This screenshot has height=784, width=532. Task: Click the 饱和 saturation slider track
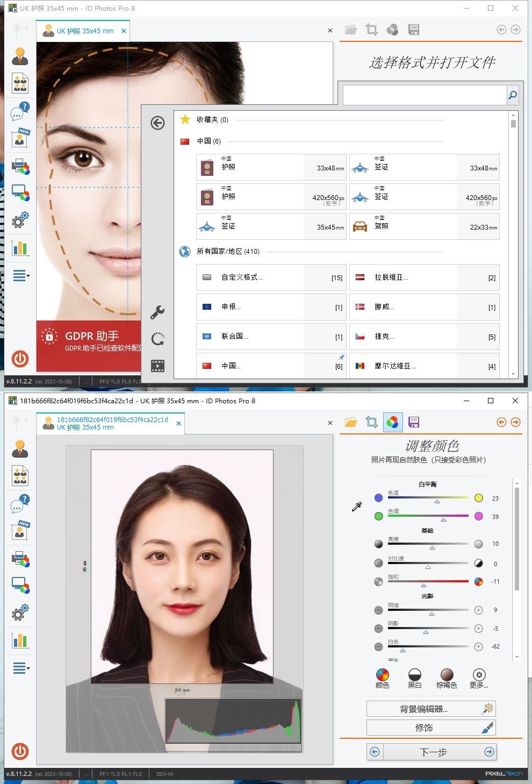click(428, 581)
